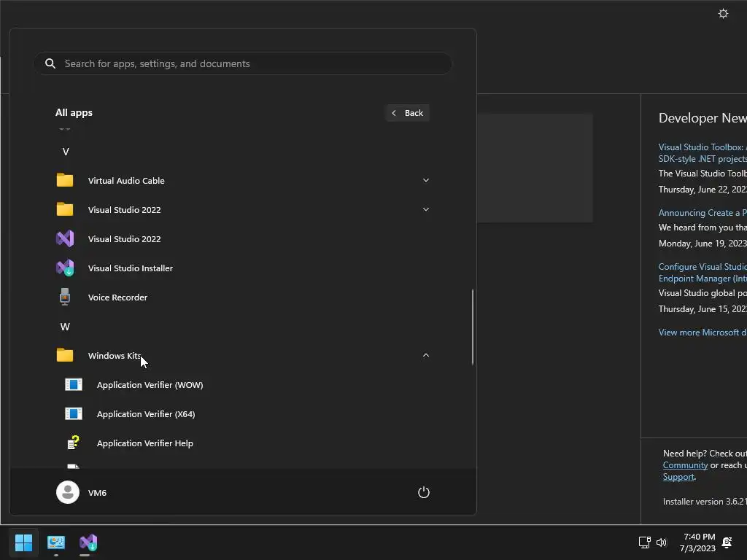Viewport: 747px width, 560px height.
Task: Click the power button icon
Action: [424, 492]
